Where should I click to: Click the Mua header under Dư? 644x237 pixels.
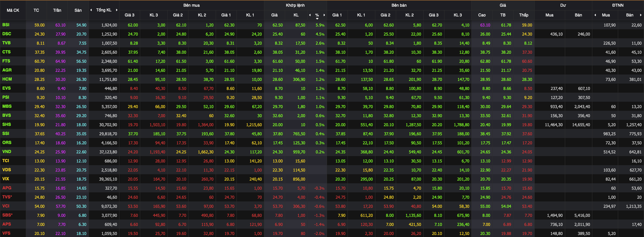(549, 15)
